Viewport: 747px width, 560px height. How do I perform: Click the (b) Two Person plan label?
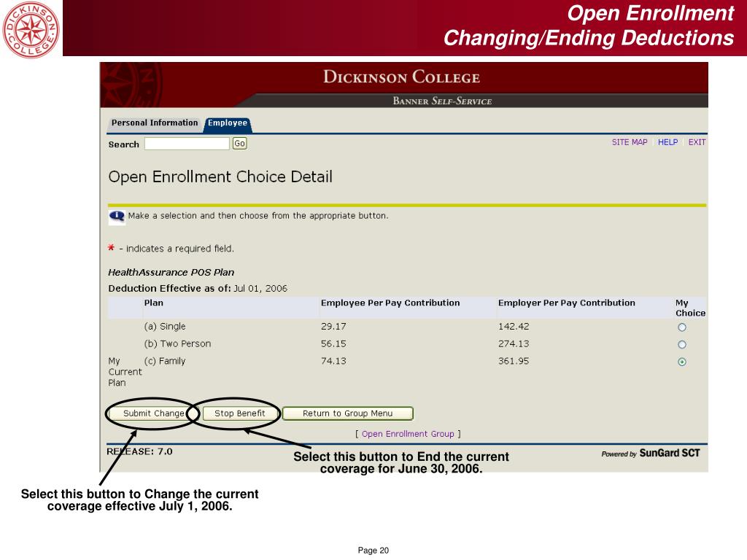[178, 344]
